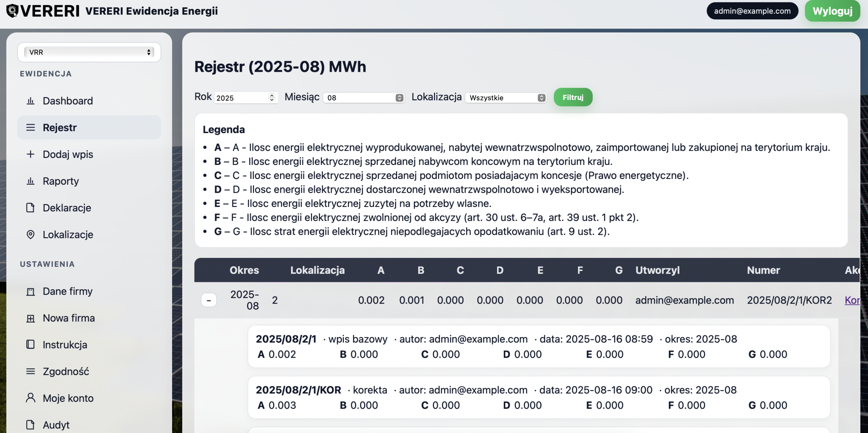The width and height of the screenshot is (868, 433).
Task: Click inside the Rok 2025 input field
Action: [x=241, y=98]
